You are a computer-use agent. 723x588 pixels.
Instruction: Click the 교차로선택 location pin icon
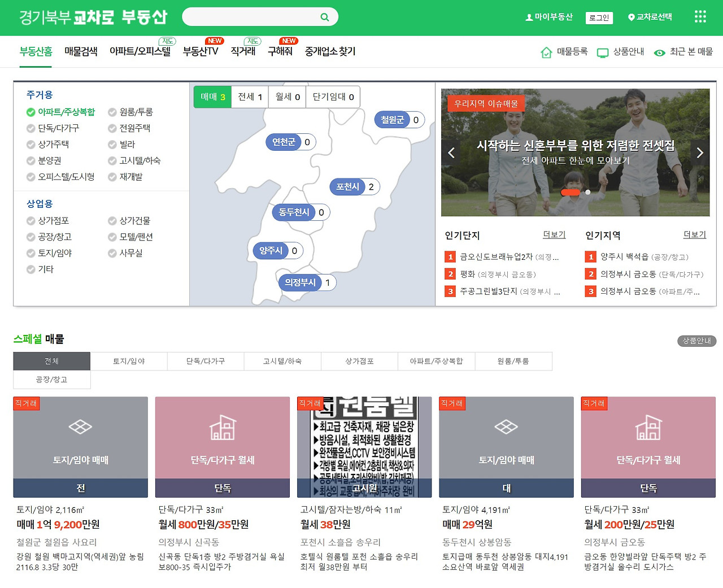[631, 18]
